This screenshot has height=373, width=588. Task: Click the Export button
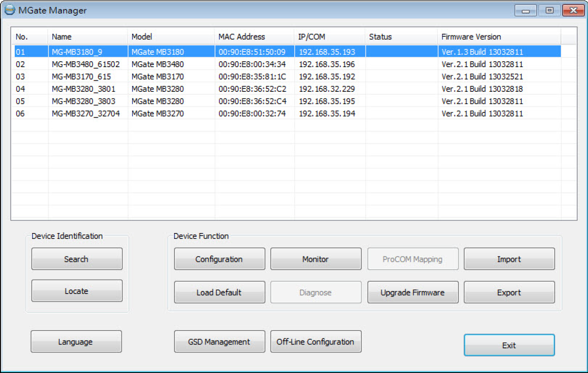tap(509, 292)
